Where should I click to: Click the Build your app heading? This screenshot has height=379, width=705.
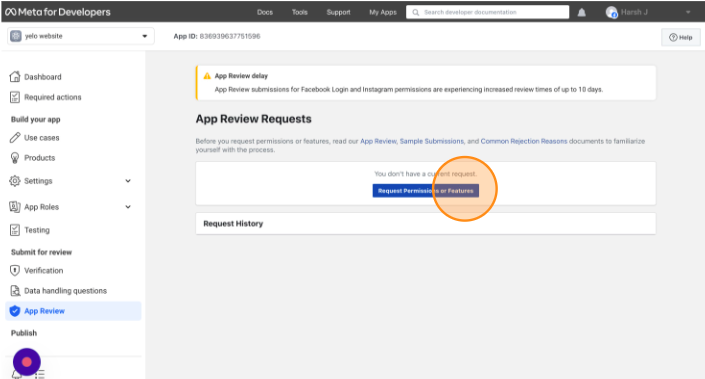(x=36, y=119)
